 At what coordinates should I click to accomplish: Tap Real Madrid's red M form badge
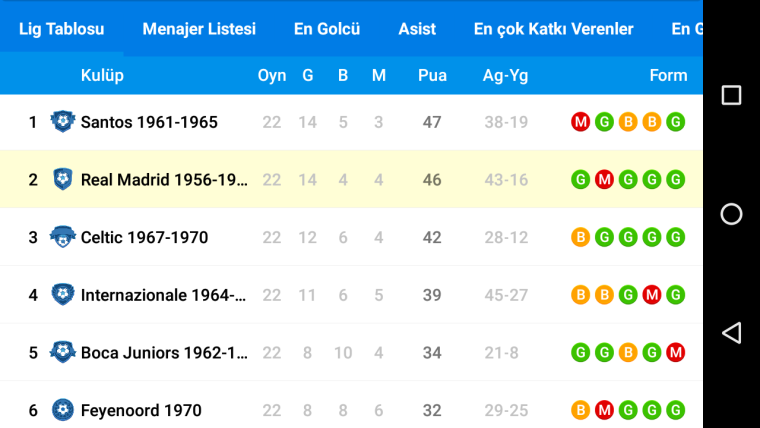[x=604, y=179]
